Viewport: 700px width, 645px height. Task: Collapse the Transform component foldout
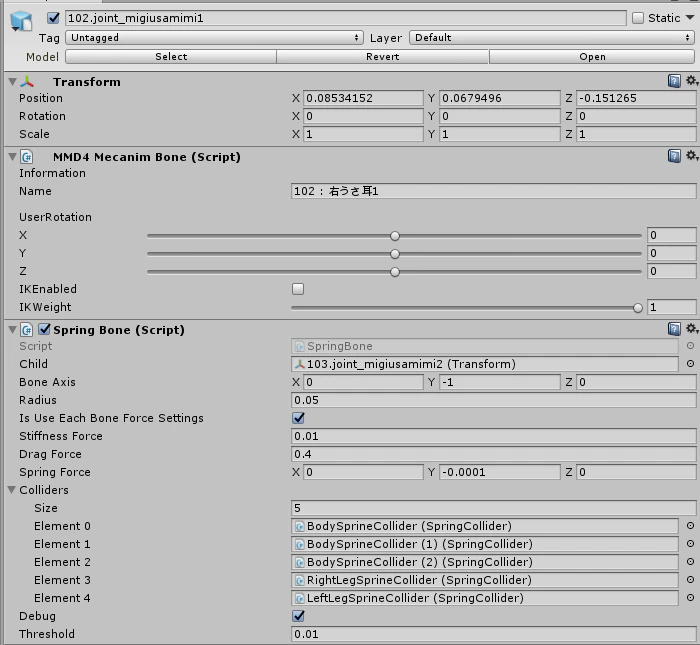tap(12, 82)
